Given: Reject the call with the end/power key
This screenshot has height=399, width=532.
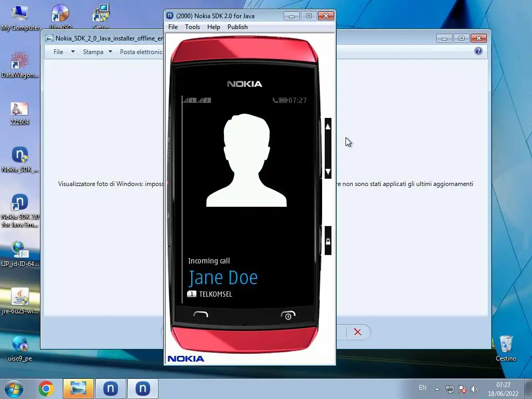Looking at the screenshot, I should tap(288, 315).
